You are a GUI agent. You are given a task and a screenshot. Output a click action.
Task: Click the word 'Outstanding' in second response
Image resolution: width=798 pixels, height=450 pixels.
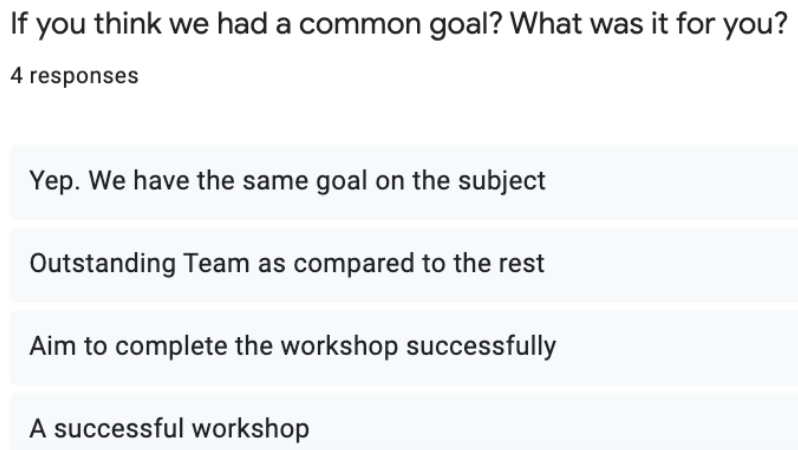(103, 264)
